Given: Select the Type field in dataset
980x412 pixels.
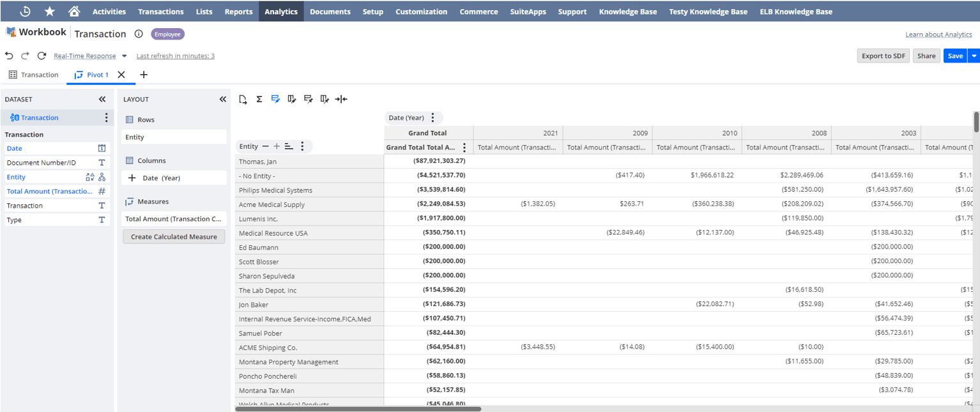Looking at the screenshot, I should [56, 220].
